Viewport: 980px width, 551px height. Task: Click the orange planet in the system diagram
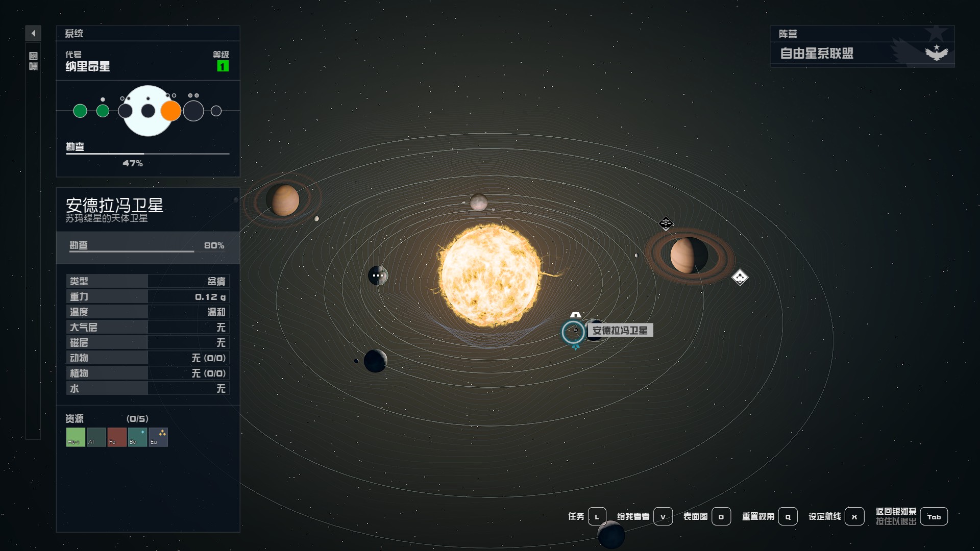pyautogui.click(x=170, y=111)
